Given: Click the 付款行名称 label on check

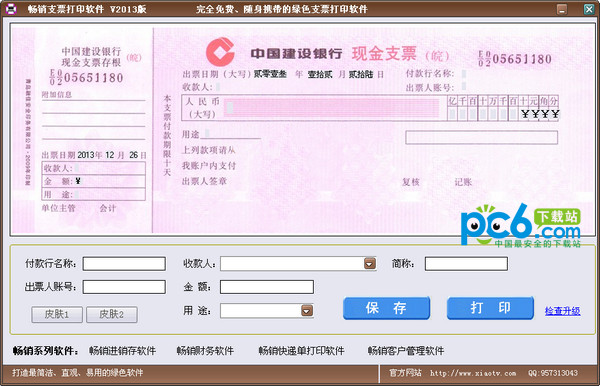Looking at the screenshot, I should point(430,73).
